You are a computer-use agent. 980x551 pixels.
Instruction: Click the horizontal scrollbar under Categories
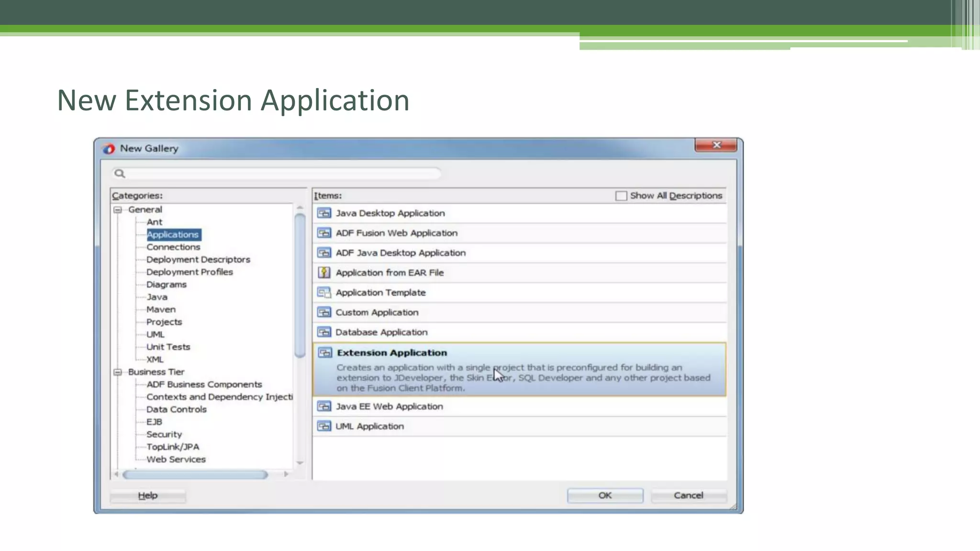(195, 474)
